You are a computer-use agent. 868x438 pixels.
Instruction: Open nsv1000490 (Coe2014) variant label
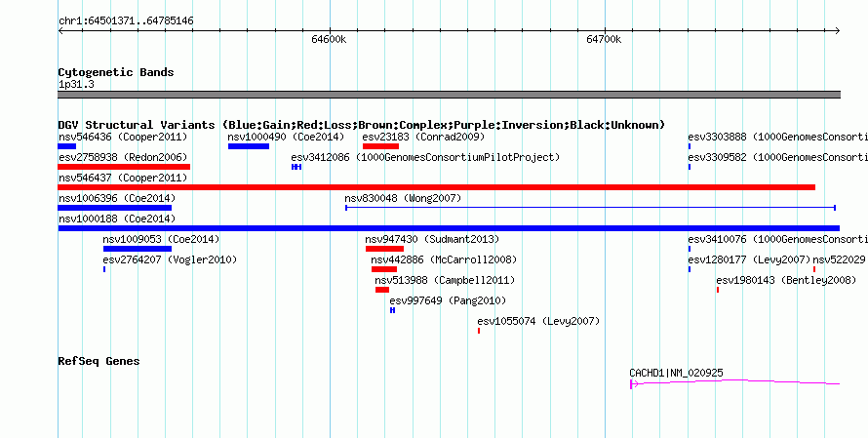pyautogui.click(x=286, y=137)
